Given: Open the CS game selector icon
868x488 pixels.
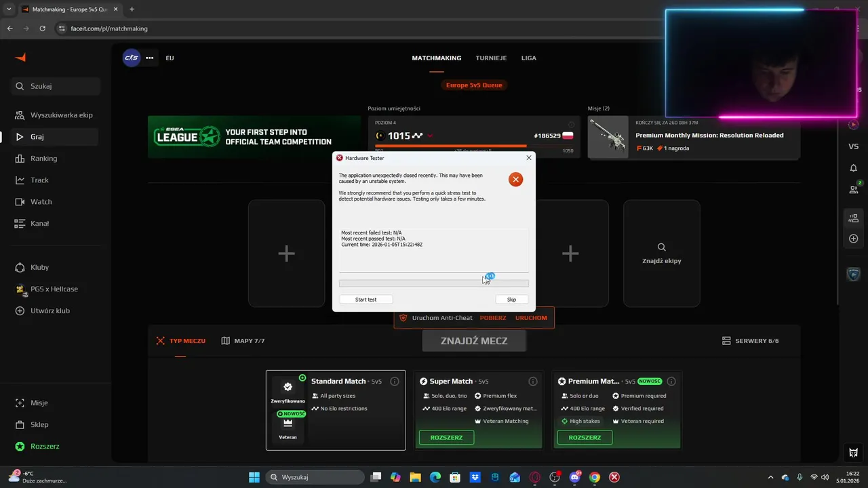Looking at the screenshot, I should point(132,58).
